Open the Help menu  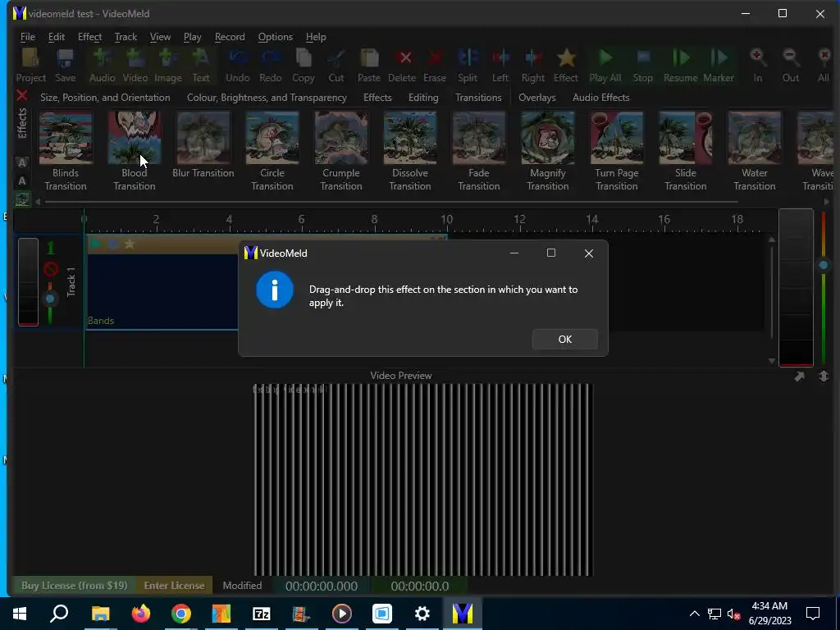(316, 37)
